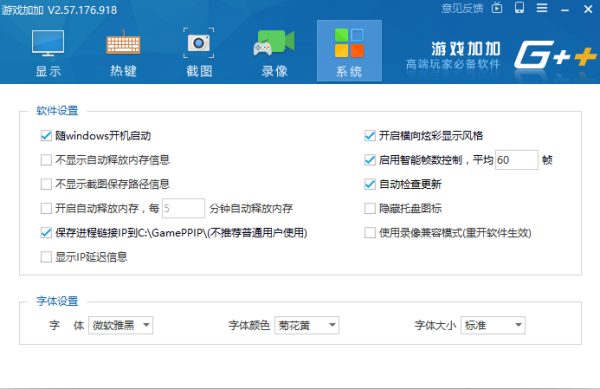Viewport: 600px width, 389px height.
Task: Click the 意见反馈 feedback link
Action: (x=462, y=8)
